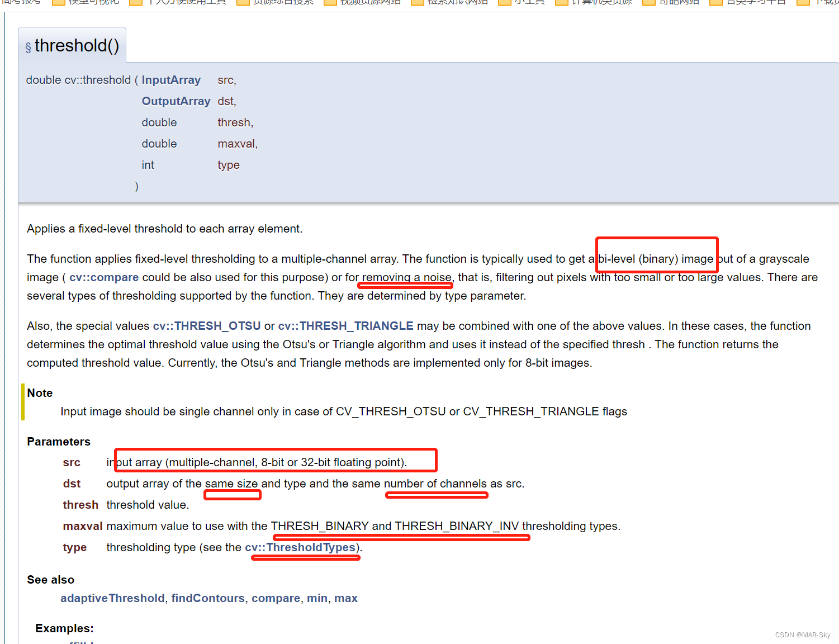Open the adaptiveThreshold documentation link

click(x=112, y=598)
